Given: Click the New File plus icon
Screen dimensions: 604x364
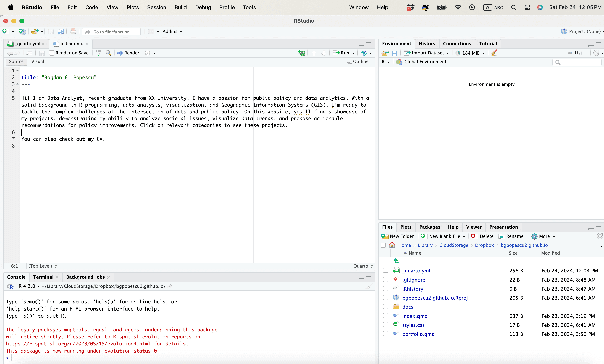Looking at the screenshot, I should point(5,31).
